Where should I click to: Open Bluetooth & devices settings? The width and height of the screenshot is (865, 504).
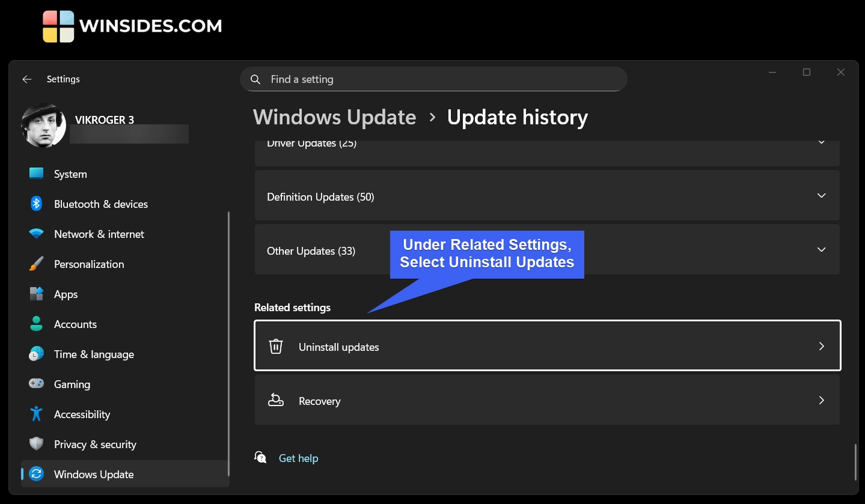(36, 204)
